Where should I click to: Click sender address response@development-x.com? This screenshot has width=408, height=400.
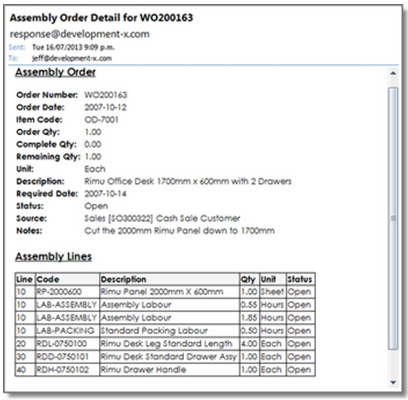tap(80, 34)
